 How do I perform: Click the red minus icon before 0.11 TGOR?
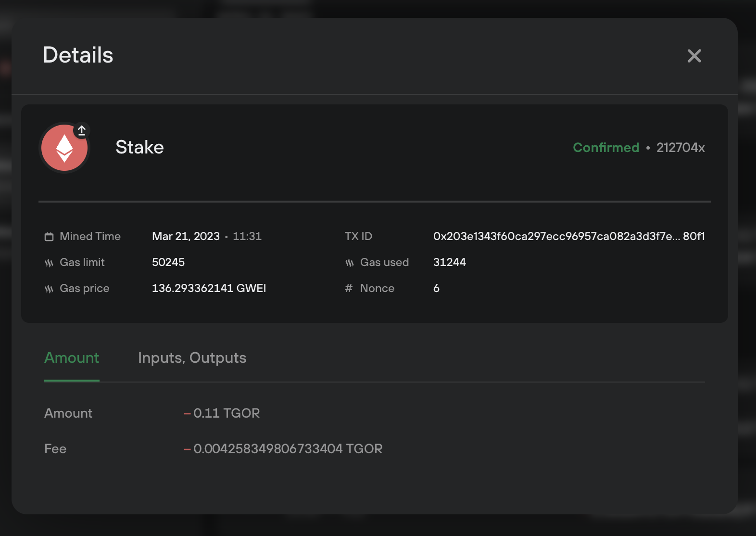(187, 413)
